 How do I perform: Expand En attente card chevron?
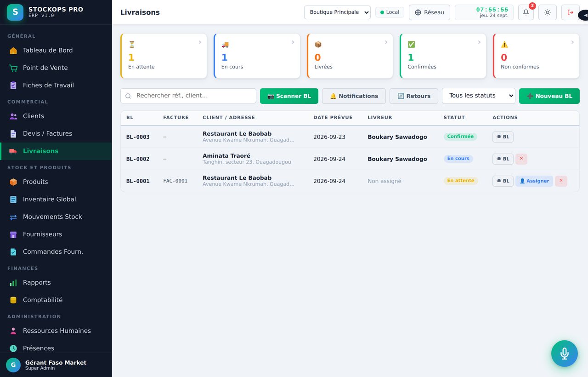tap(200, 42)
